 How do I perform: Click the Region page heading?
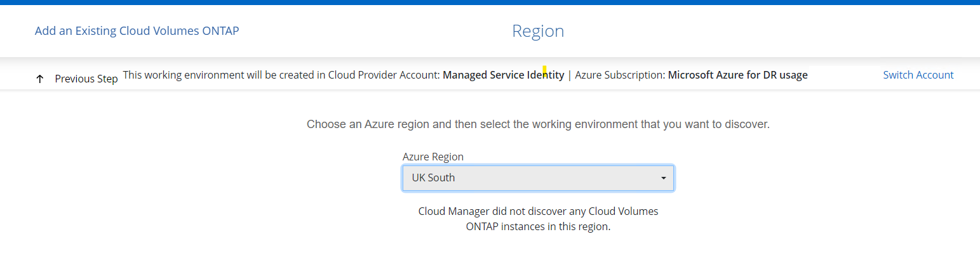coord(538,31)
